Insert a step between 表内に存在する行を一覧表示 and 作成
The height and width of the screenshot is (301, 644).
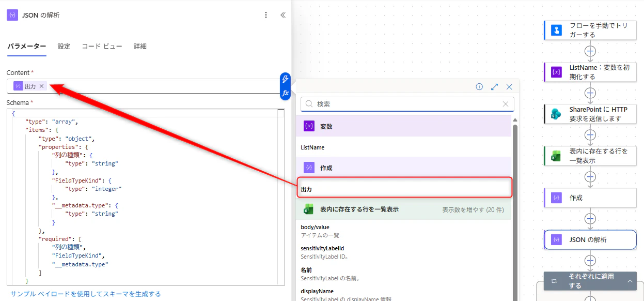(x=590, y=177)
